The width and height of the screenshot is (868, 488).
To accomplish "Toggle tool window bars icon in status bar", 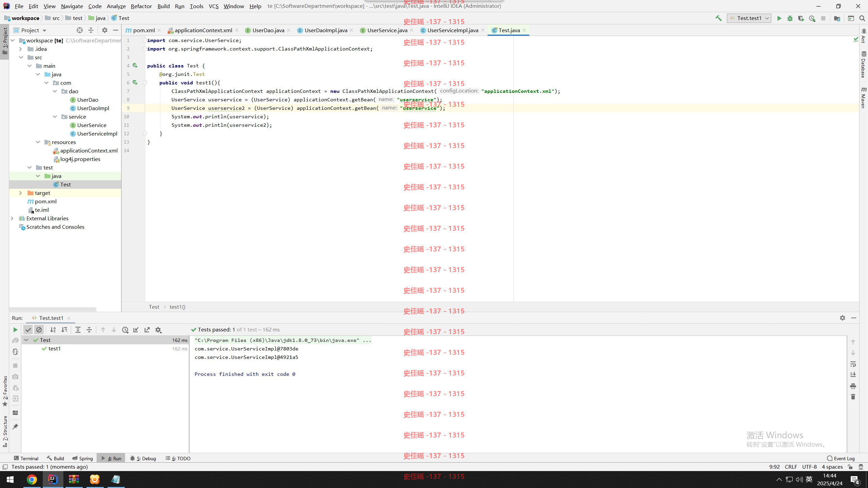I will click(5, 467).
